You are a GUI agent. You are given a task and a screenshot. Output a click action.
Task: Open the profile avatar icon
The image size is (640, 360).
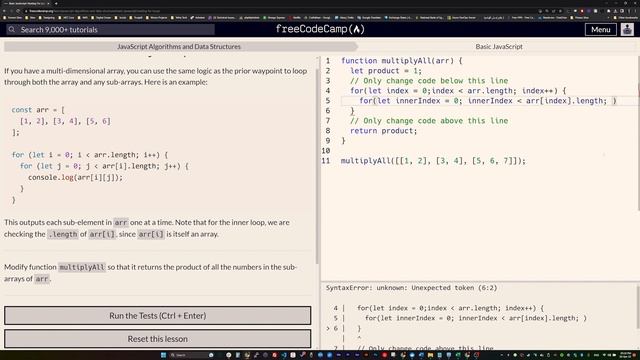pos(627,29)
